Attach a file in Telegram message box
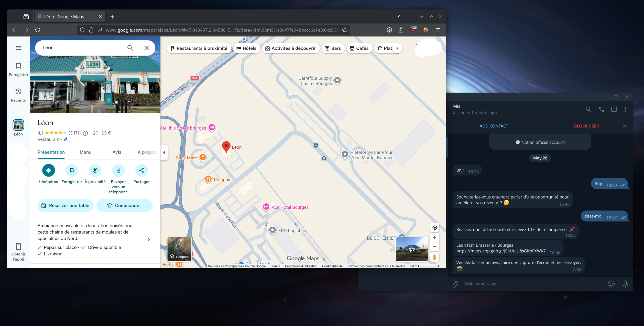The height and width of the screenshot is (326, 644). point(455,284)
